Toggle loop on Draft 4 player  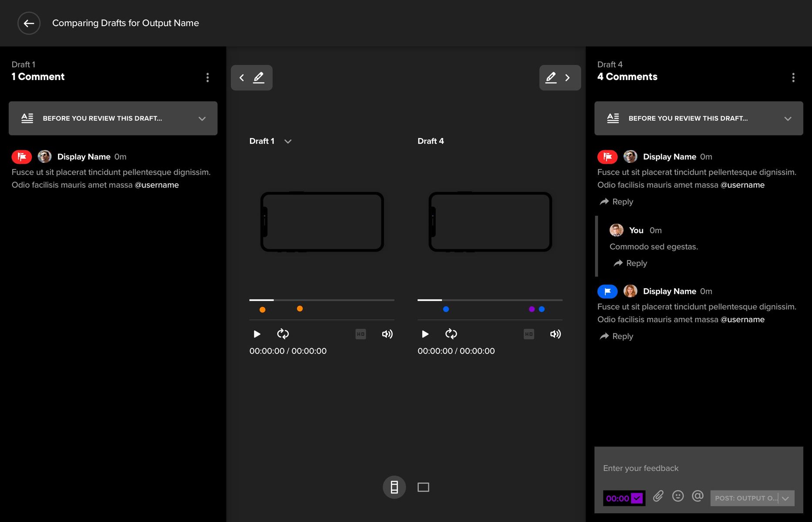pyautogui.click(x=451, y=334)
